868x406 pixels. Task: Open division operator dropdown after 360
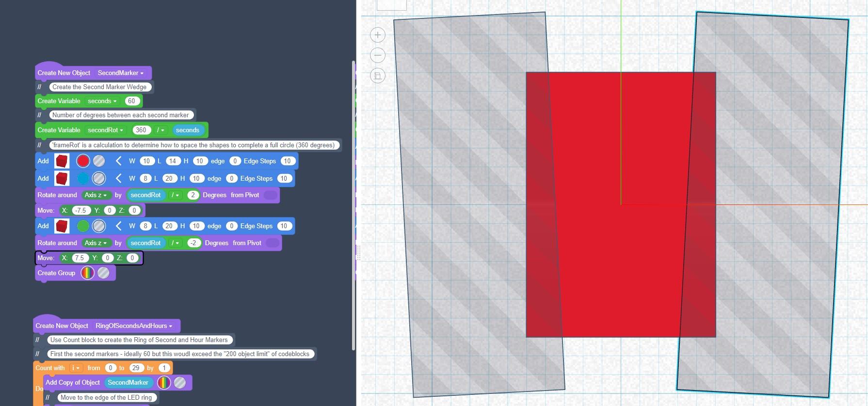[161, 130]
